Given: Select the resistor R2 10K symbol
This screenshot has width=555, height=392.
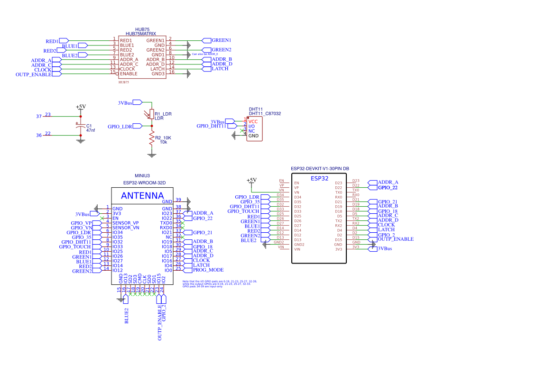Looking at the screenshot, I should [152, 138].
